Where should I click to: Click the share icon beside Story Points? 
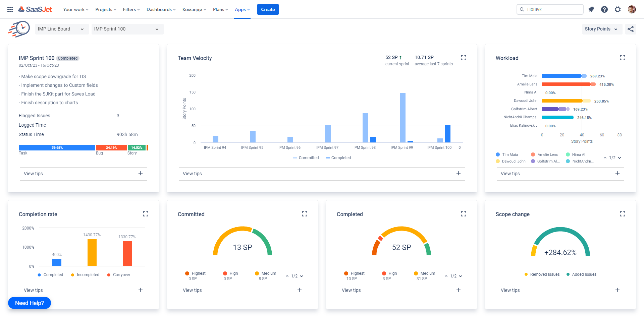pos(631,29)
